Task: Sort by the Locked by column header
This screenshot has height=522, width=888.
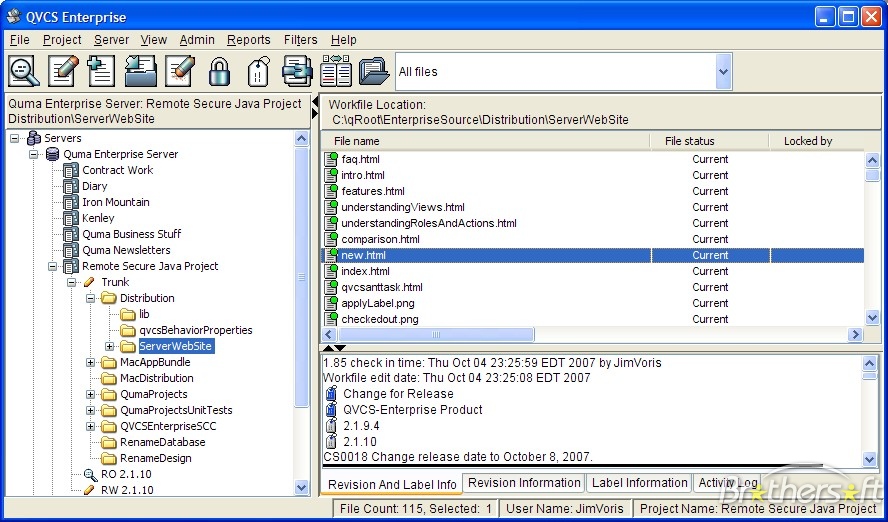Action: click(x=817, y=141)
